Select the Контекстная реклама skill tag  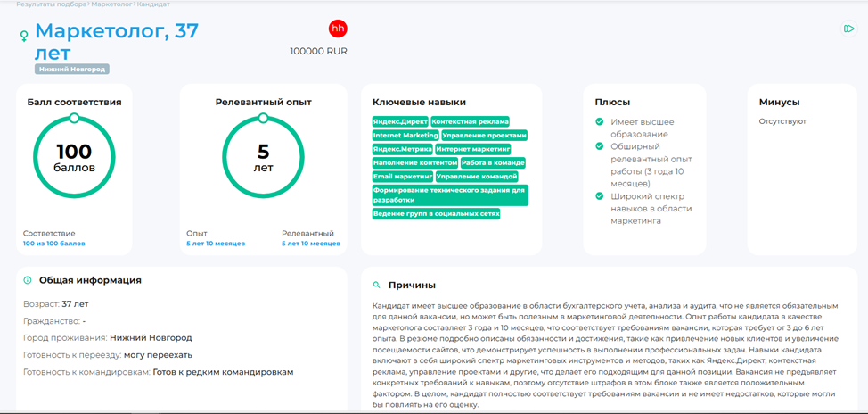(471, 121)
